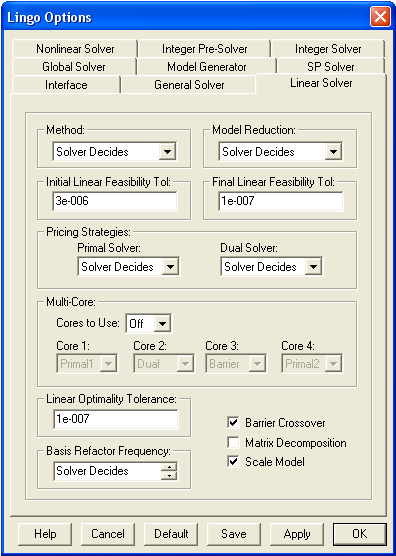Go to the Global Solver tab
The height and width of the screenshot is (556, 396).
pyautogui.click(x=74, y=67)
